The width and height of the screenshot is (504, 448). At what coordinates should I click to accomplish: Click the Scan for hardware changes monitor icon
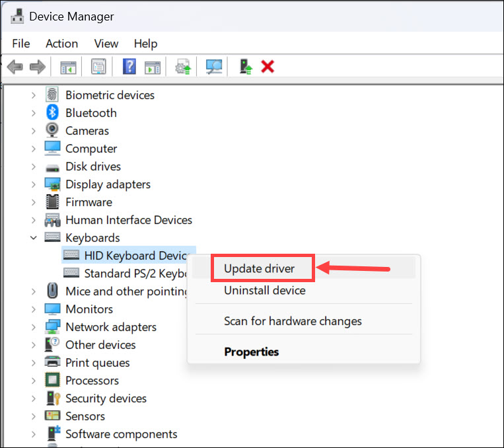tap(213, 67)
